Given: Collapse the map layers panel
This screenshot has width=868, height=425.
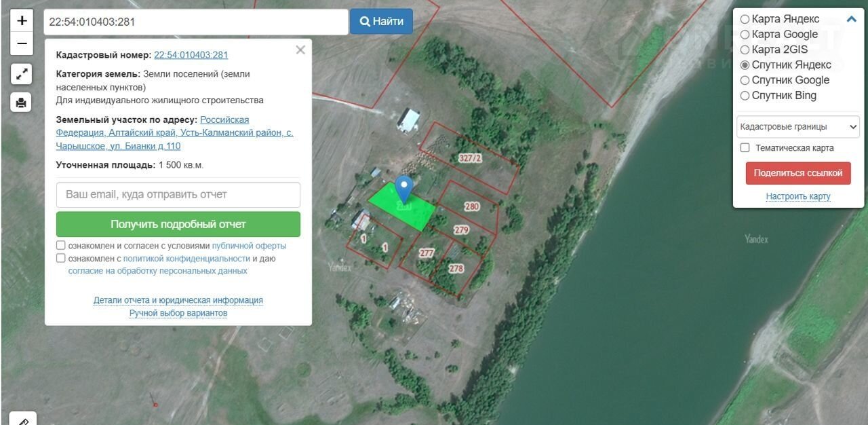Looking at the screenshot, I should click(851, 19).
